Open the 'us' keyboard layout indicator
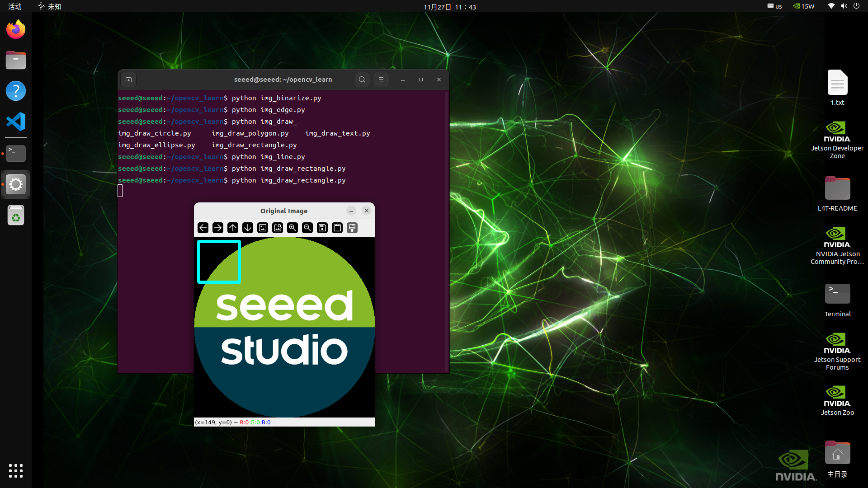 [x=774, y=6]
